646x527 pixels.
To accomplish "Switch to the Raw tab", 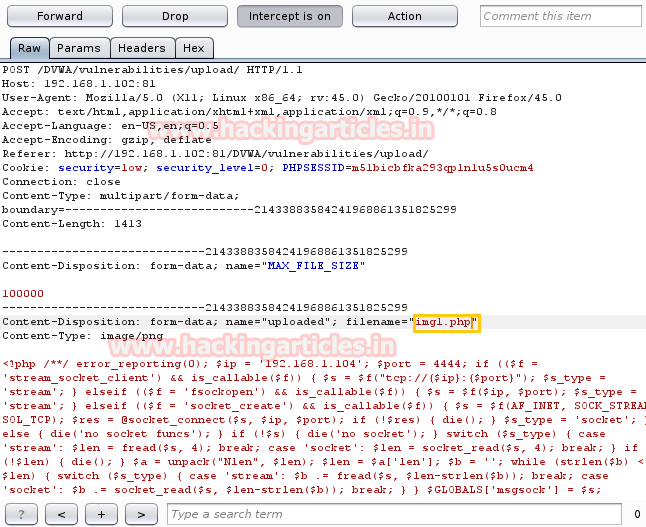I will [29, 48].
